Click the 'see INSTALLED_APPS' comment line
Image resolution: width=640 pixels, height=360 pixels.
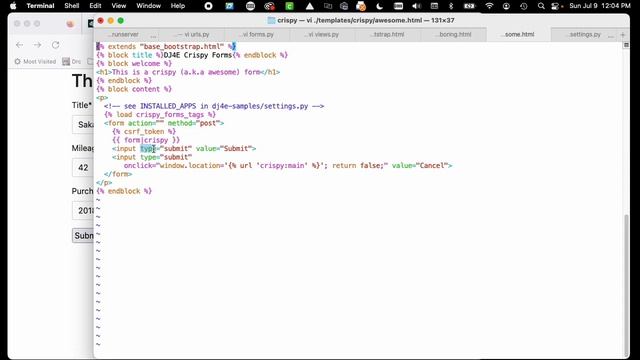point(214,106)
